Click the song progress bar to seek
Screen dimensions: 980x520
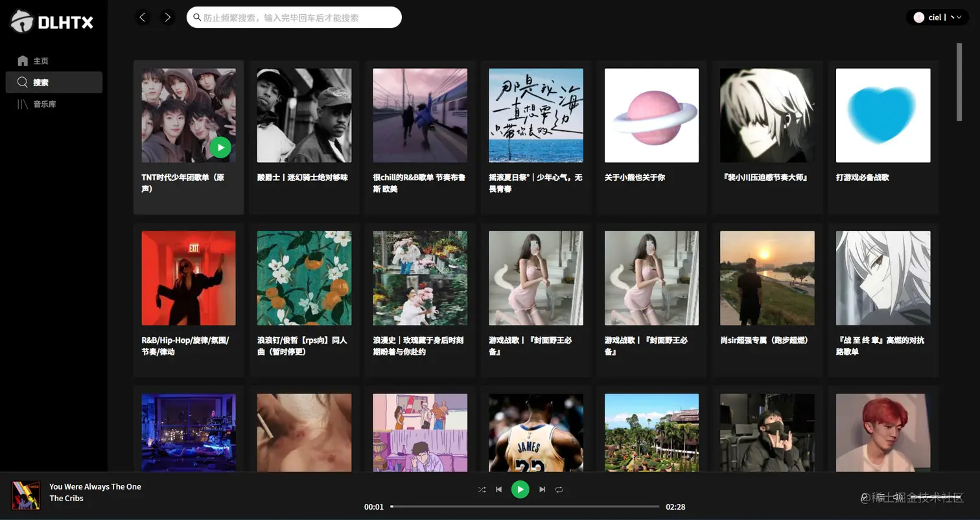coord(525,507)
